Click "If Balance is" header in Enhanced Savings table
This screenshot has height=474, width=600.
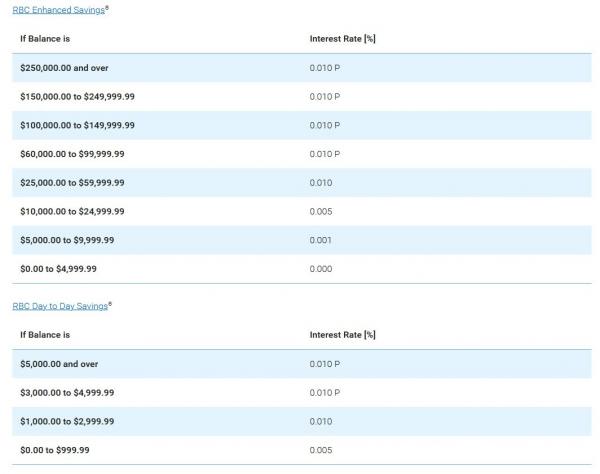45,39
